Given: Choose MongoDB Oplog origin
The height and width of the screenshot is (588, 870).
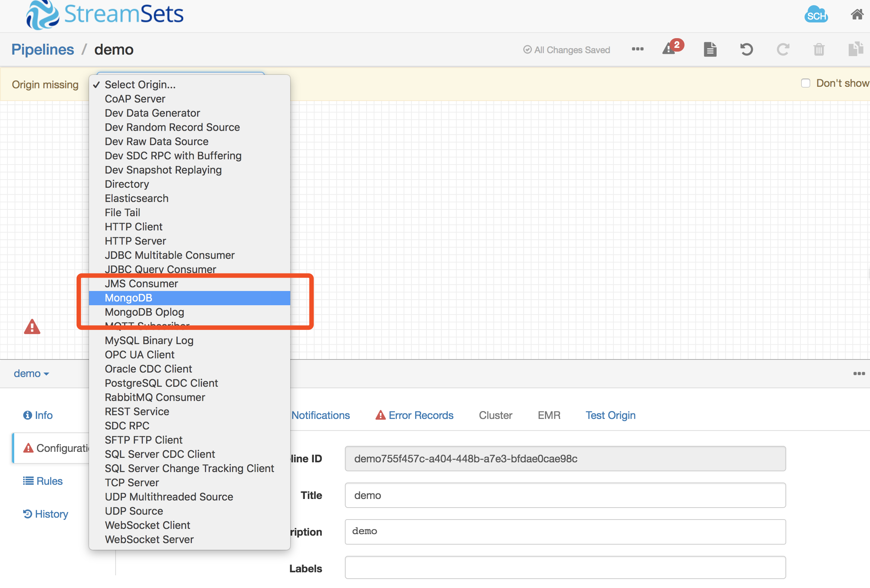Looking at the screenshot, I should 189,312.
